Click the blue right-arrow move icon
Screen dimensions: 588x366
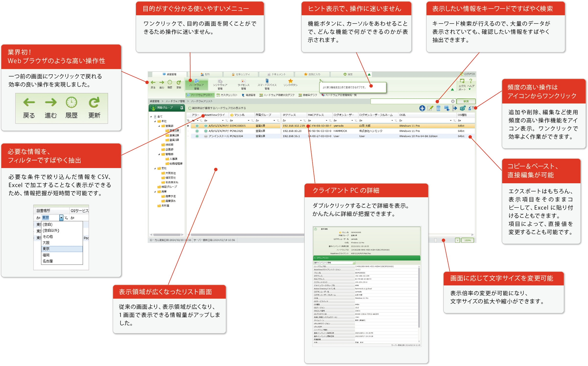coord(455,108)
